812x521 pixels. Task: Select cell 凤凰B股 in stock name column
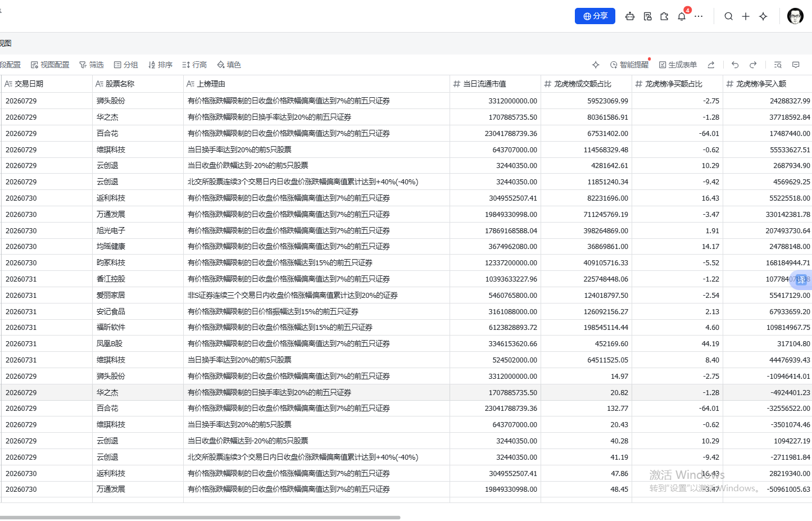pos(138,343)
